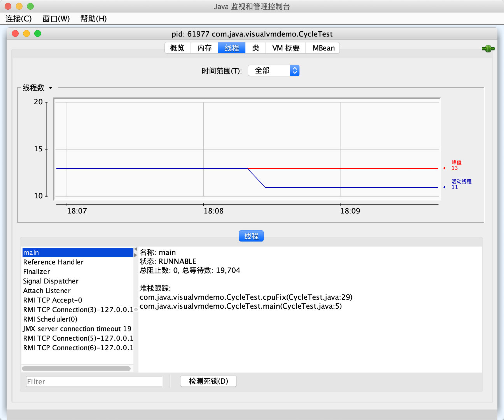Click the split pane collapse-left arrow

pyautogui.click(x=136, y=249)
